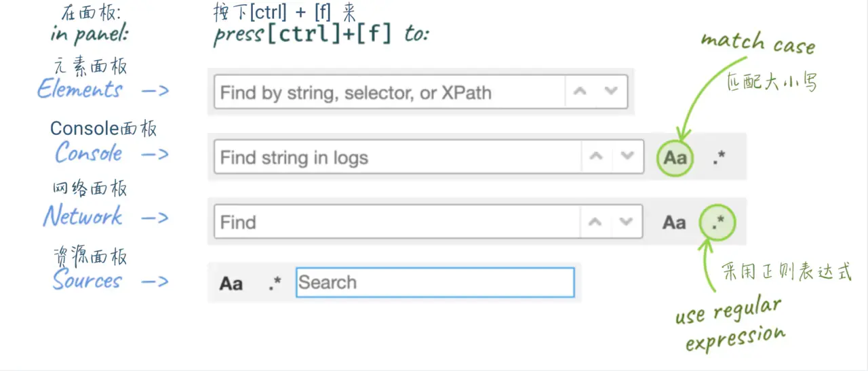The image size is (868, 371).
Task: Click down arrow in Console log search bar
Action: 627,157
